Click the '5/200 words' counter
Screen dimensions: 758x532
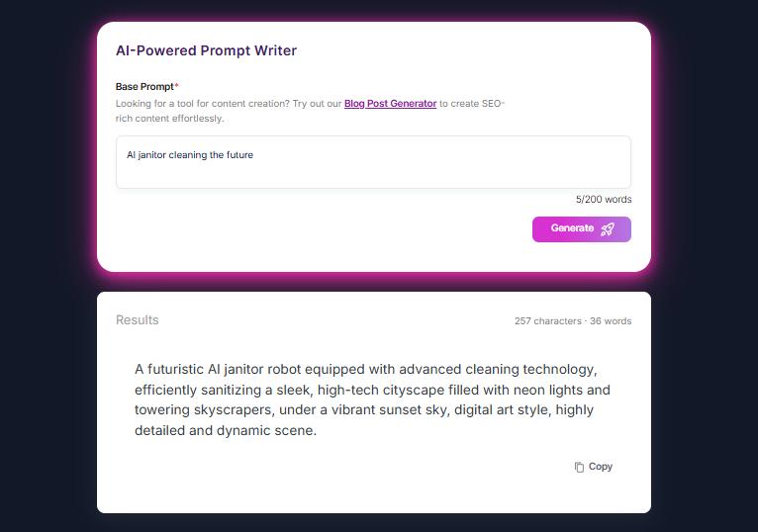coord(604,200)
